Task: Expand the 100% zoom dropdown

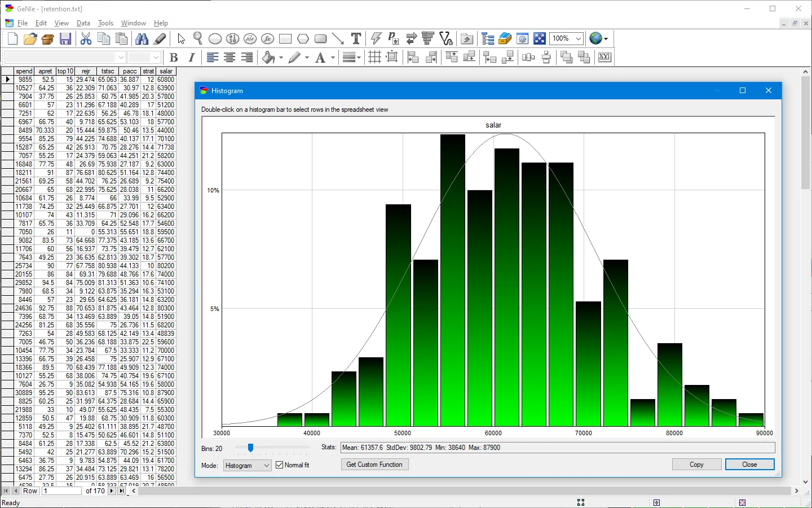Action: pos(578,38)
